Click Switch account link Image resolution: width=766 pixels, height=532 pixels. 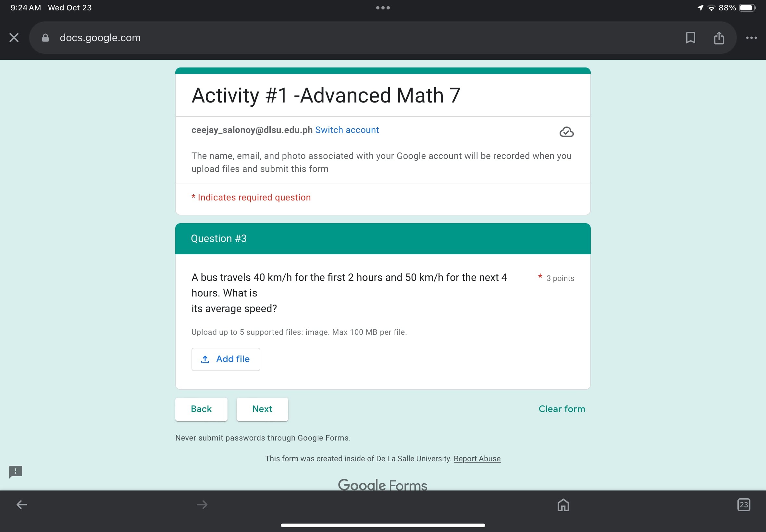click(347, 130)
